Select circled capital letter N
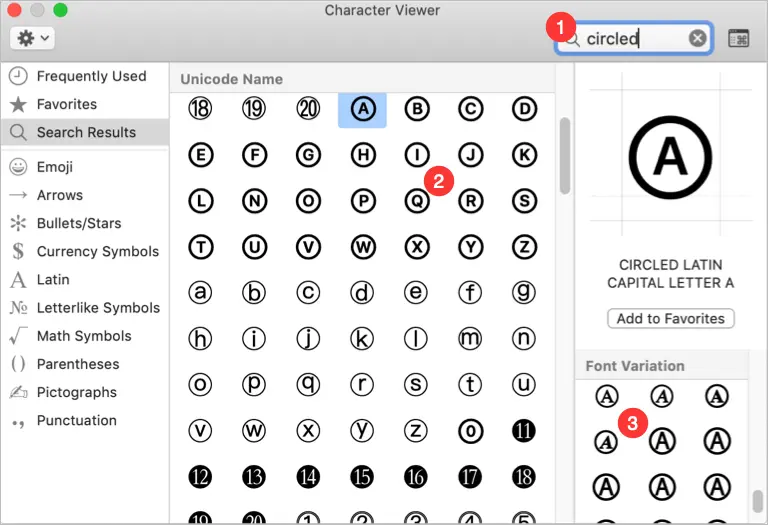 (254, 201)
